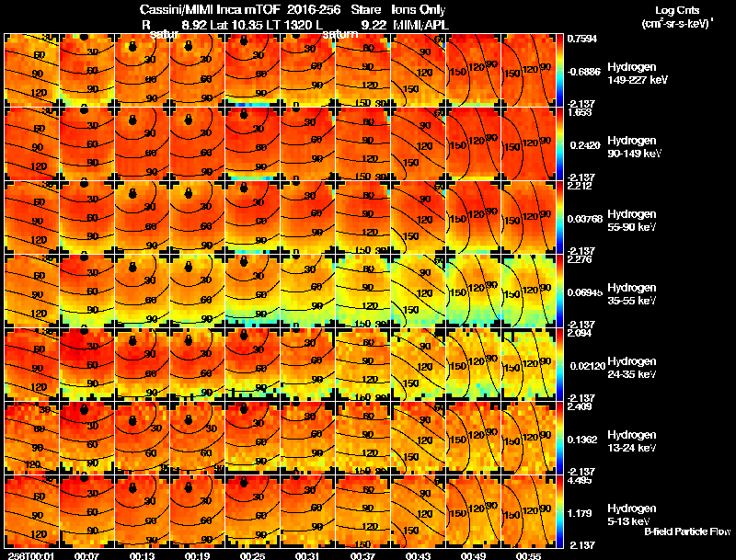Open the 35-55 keV image at 00:49
Image resolution: width=736 pixels, height=560 pixels.
coord(474,291)
